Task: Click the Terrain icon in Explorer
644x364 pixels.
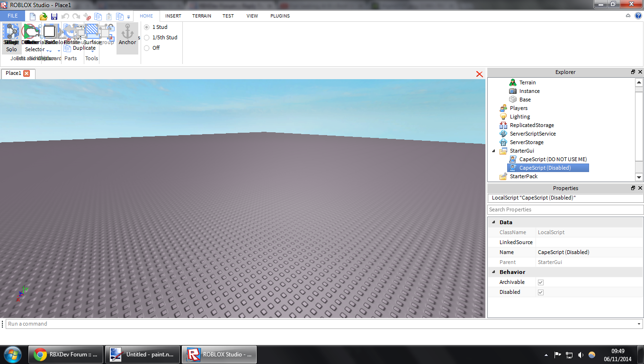Action: coord(513,82)
